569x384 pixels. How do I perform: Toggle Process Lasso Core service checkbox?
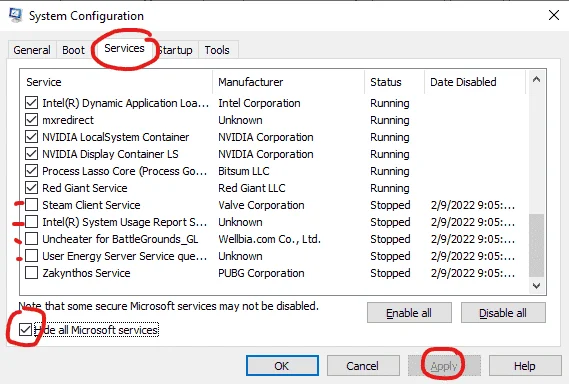click(x=32, y=171)
